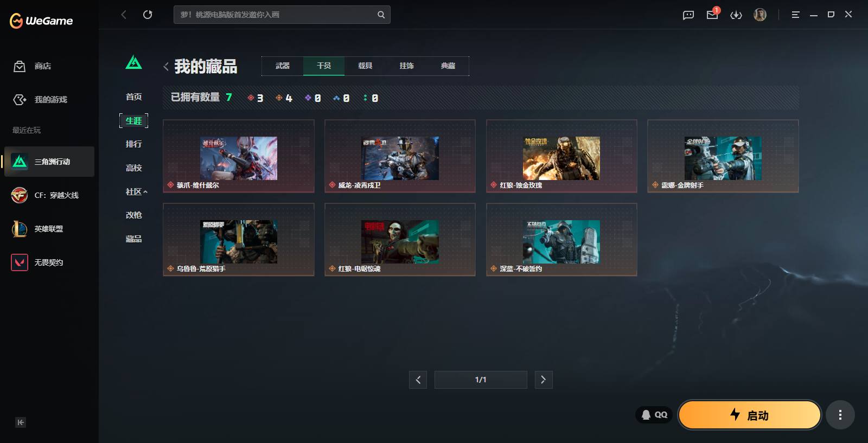This screenshot has width=868, height=443.
Task: Open the chat messages icon
Action: (688, 15)
